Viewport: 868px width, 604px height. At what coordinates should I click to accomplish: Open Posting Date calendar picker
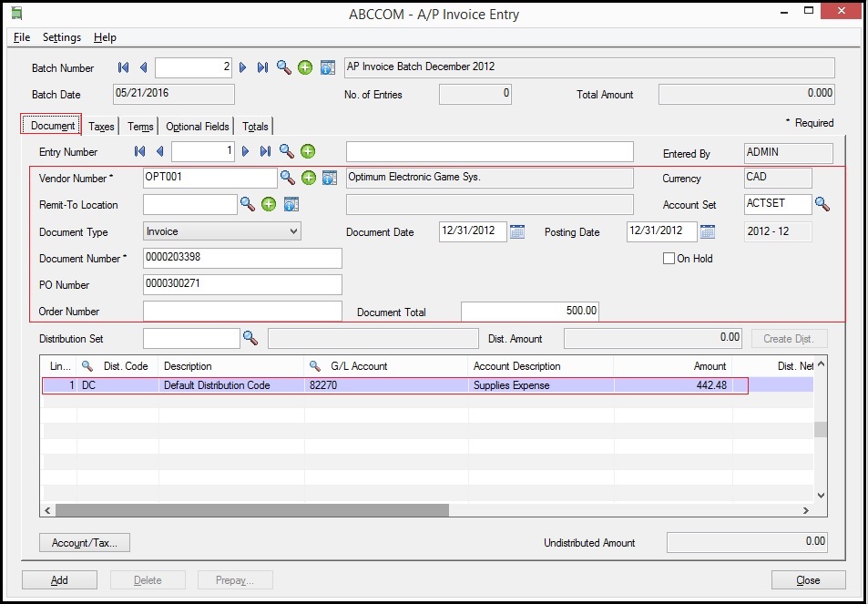click(708, 231)
